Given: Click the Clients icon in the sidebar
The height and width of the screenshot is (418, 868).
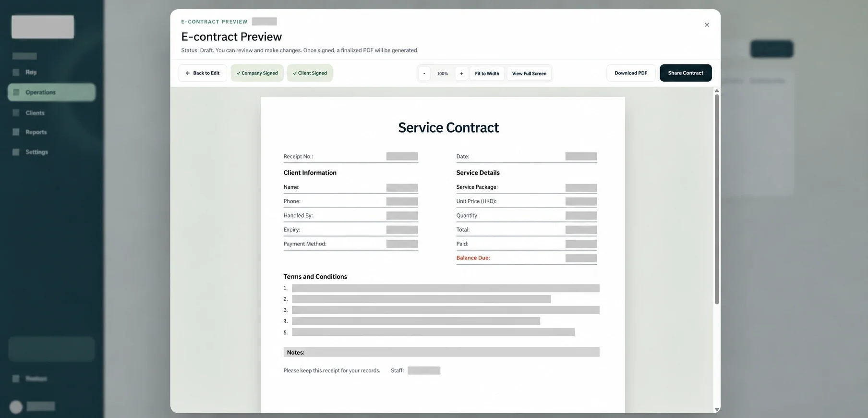Looking at the screenshot, I should [x=16, y=113].
